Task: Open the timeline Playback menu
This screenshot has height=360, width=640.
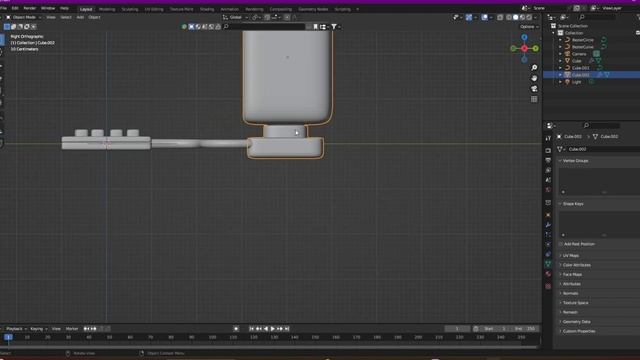Action: pyautogui.click(x=16, y=329)
